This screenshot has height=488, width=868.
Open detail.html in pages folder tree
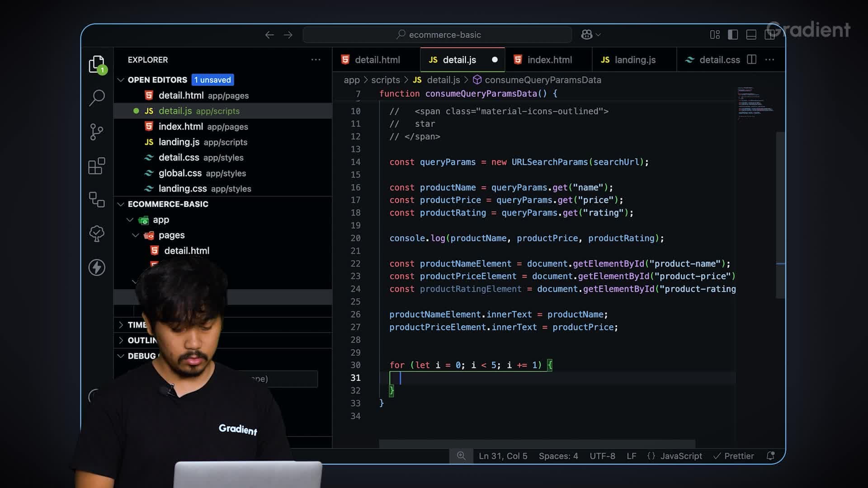click(223, 251)
